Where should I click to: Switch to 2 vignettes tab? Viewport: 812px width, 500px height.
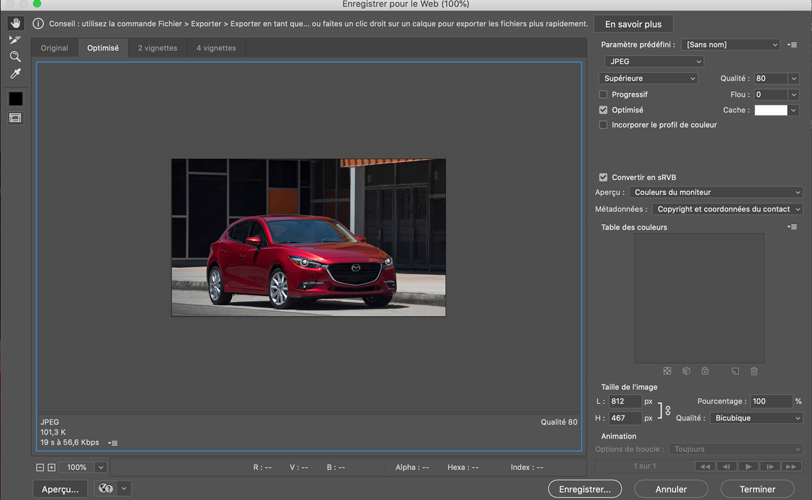(x=157, y=48)
